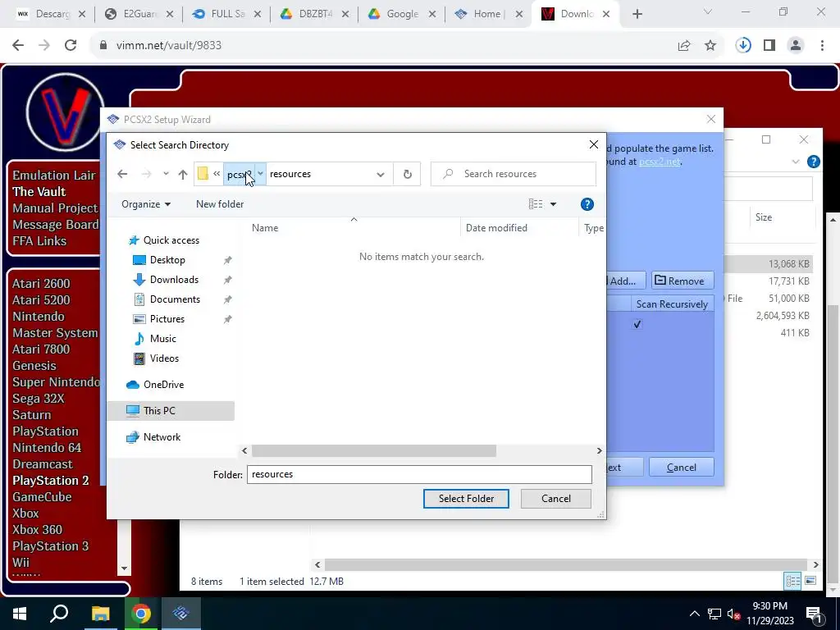Open Pictures in navigation pane
The height and width of the screenshot is (630, 840).
[167, 319]
